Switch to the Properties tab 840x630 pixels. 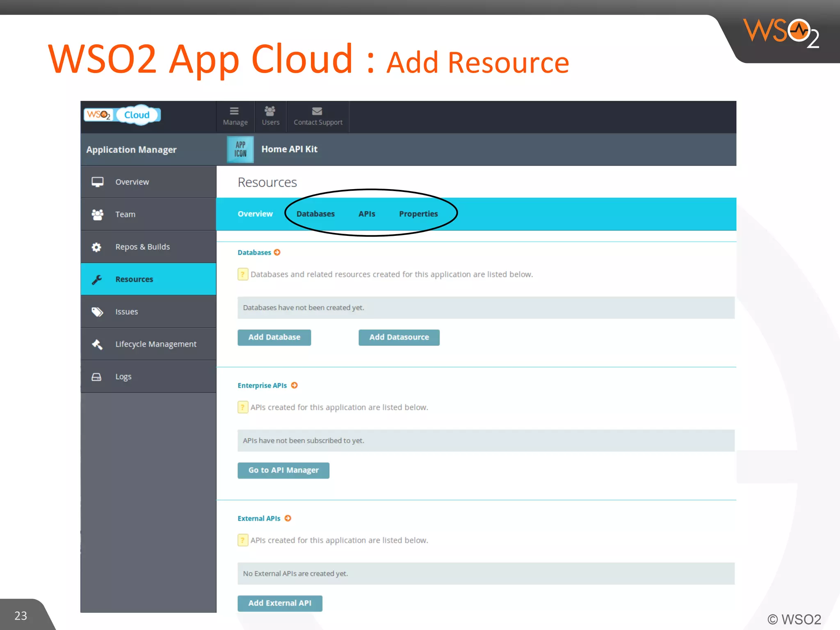[x=418, y=214]
